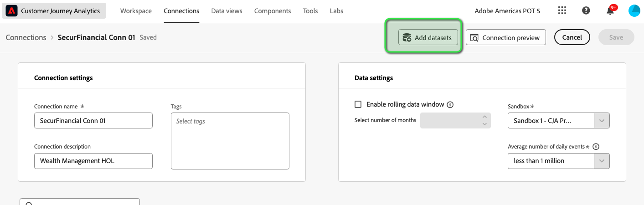Go back to Connections breadcrumb

[26, 37]
